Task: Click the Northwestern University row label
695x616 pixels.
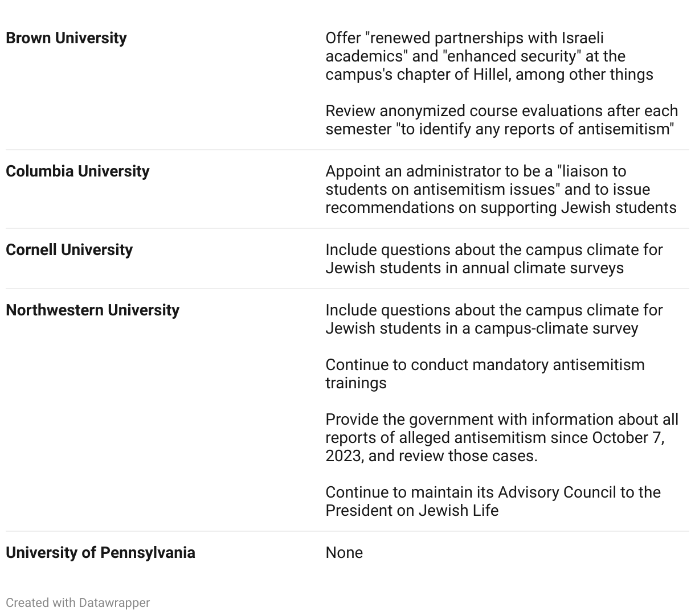Action: coord(92,310)
